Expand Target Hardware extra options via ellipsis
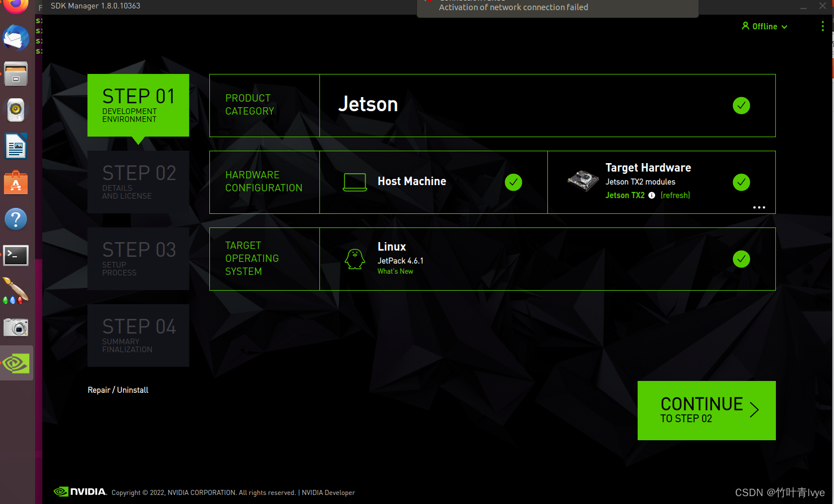 click(759, 207)
